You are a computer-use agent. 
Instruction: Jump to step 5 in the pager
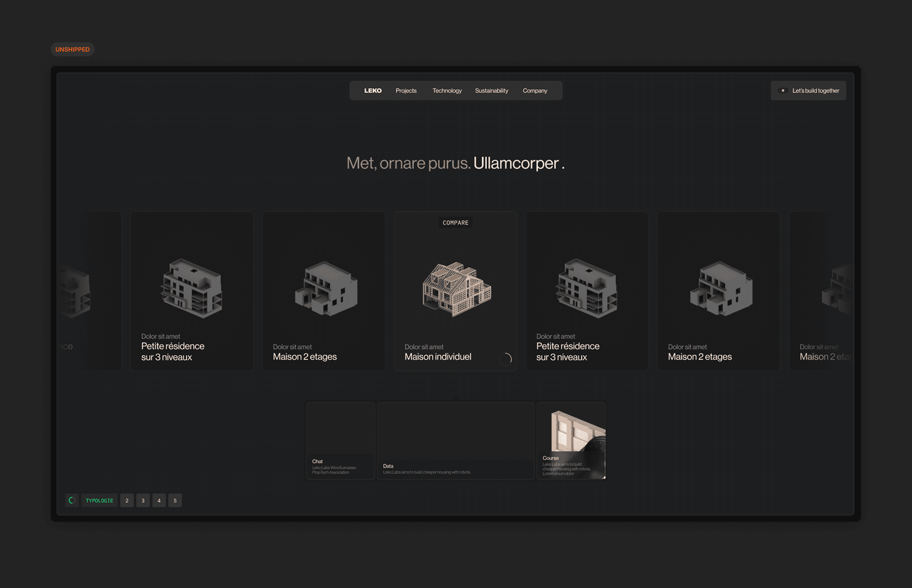coord(175,500)
